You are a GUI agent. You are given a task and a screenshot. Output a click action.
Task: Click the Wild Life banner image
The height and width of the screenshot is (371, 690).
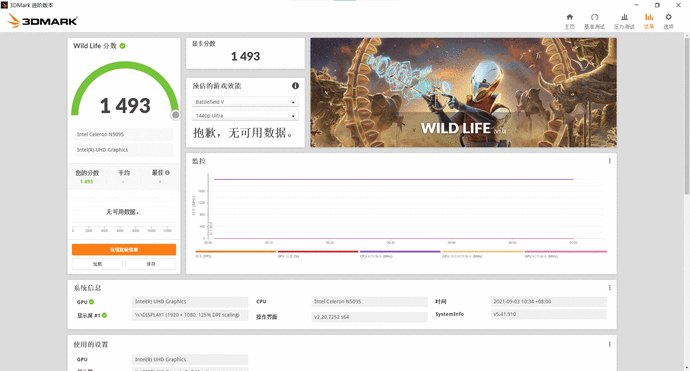[463, 92]
